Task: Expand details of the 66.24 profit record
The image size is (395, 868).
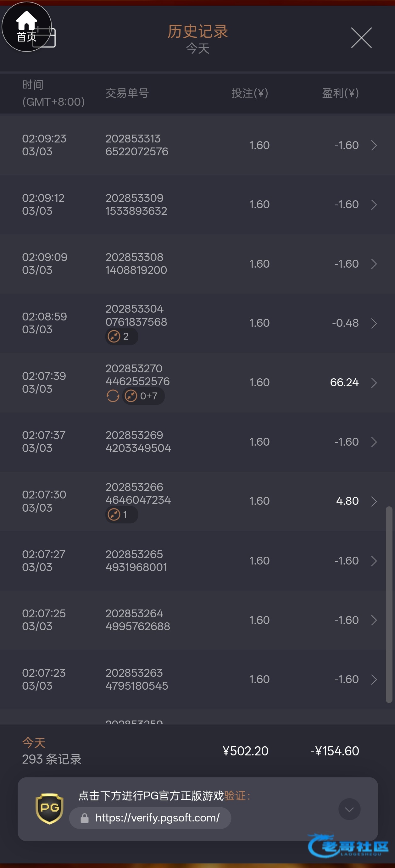Action: point(374,382)
